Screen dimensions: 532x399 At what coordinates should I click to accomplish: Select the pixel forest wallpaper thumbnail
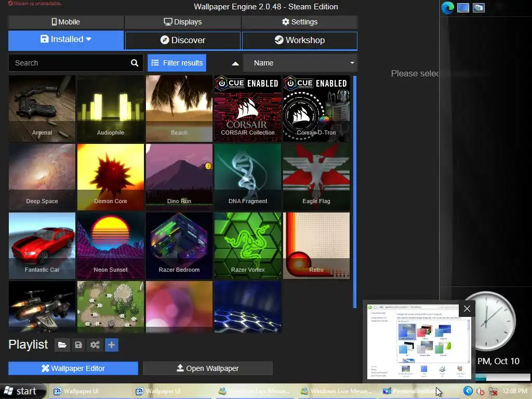pos(111,307)
